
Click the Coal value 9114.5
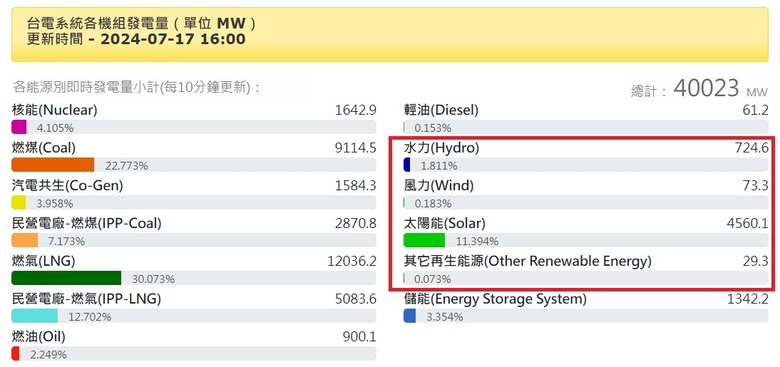point(356,148)
